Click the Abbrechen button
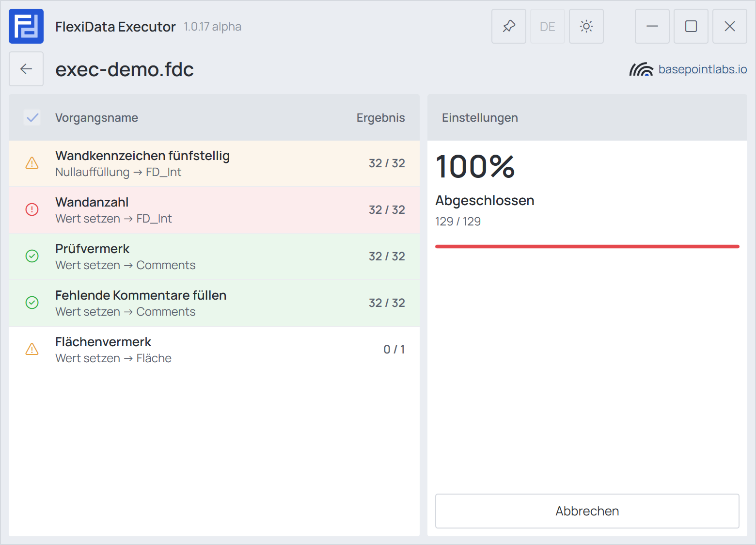This screenshot has width=756, height=545. coord(587,511)
